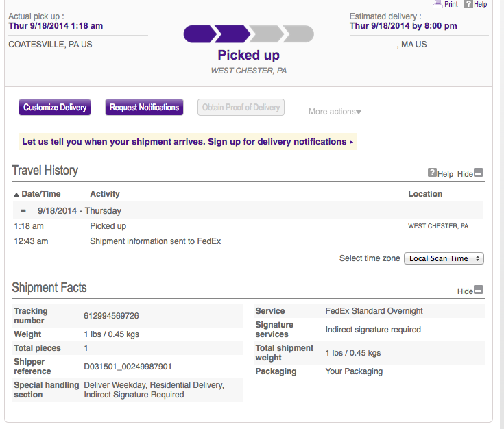Click the Request Notifications button
Viewport: 504px width, 429px height.
(144, 108)
